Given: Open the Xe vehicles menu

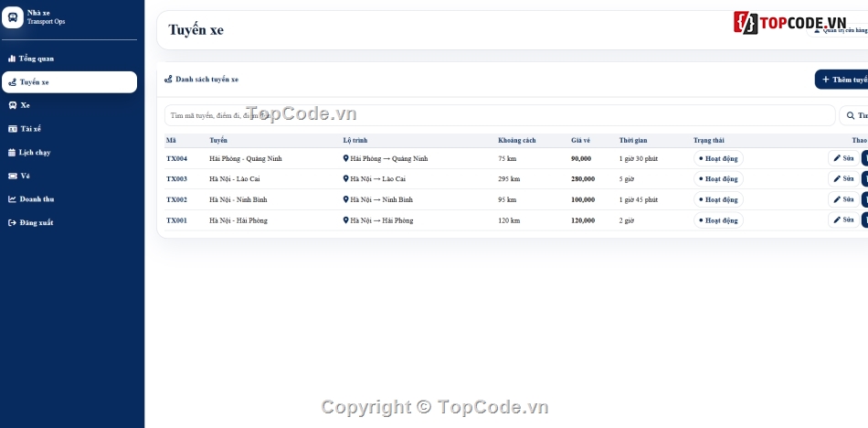Looking at the screenshot, I should click(x=69, y=105).
